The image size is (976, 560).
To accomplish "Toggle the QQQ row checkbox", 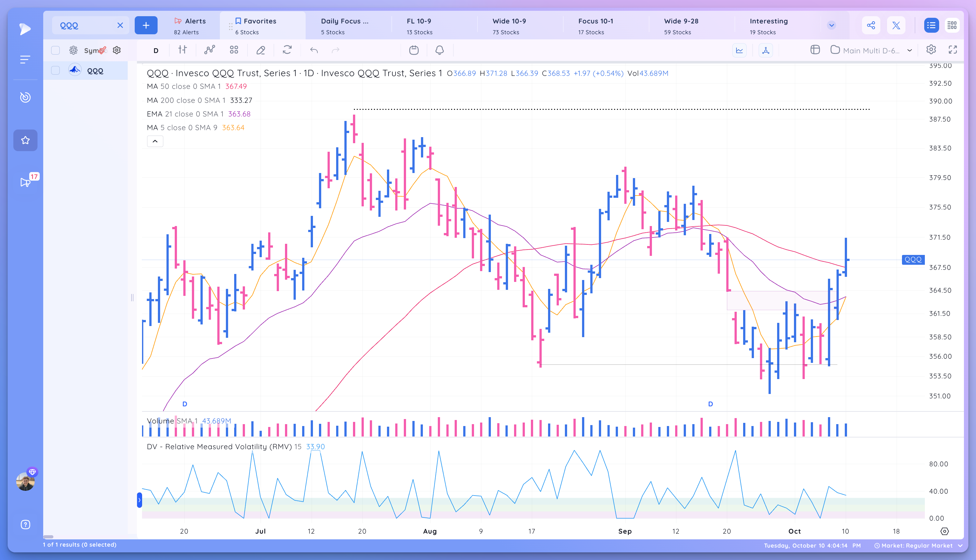I will pos(55,70).
